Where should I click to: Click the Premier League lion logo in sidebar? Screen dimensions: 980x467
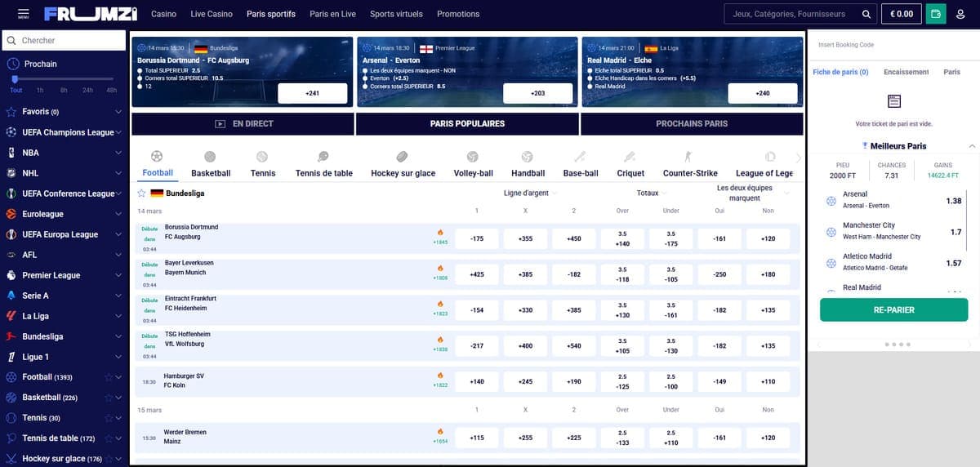11,275
